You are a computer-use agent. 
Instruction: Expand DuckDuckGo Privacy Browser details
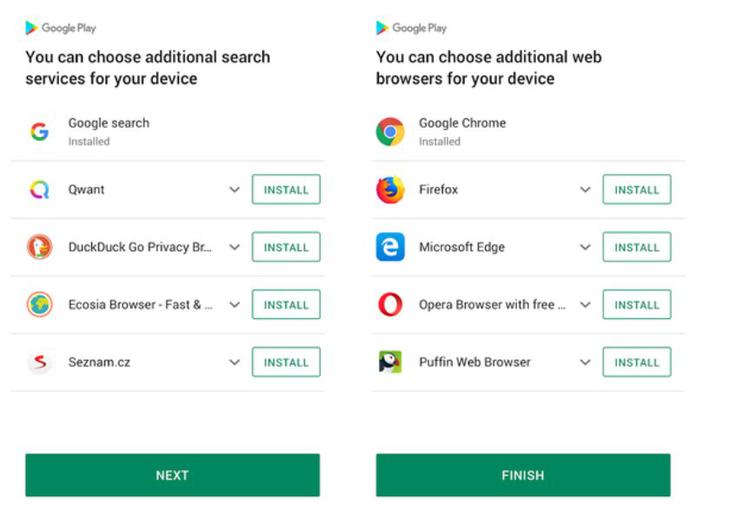point(235,247)
